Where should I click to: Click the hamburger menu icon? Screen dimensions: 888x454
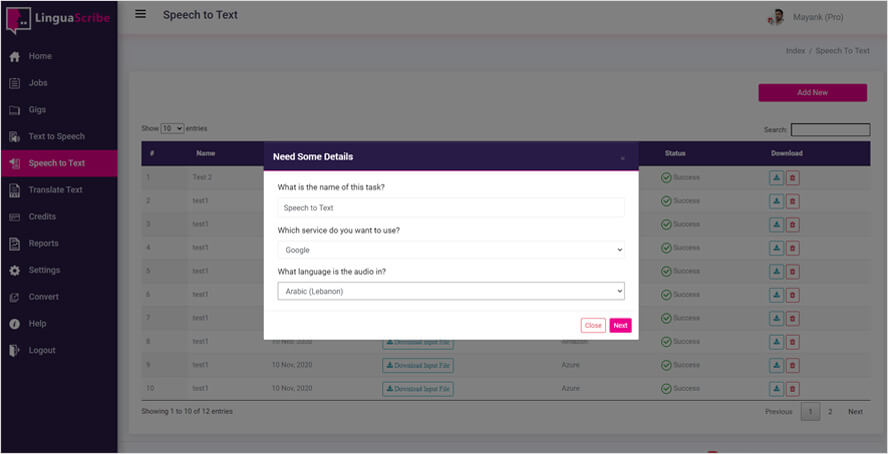[140, 14]
